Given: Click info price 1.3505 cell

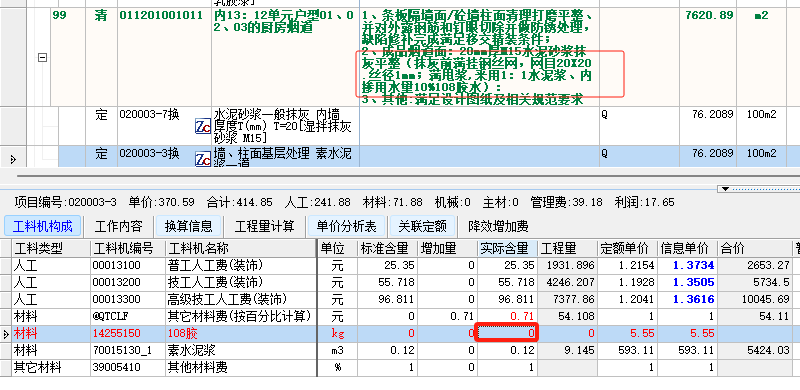Looking at the screenshot, I should point(687,282).
